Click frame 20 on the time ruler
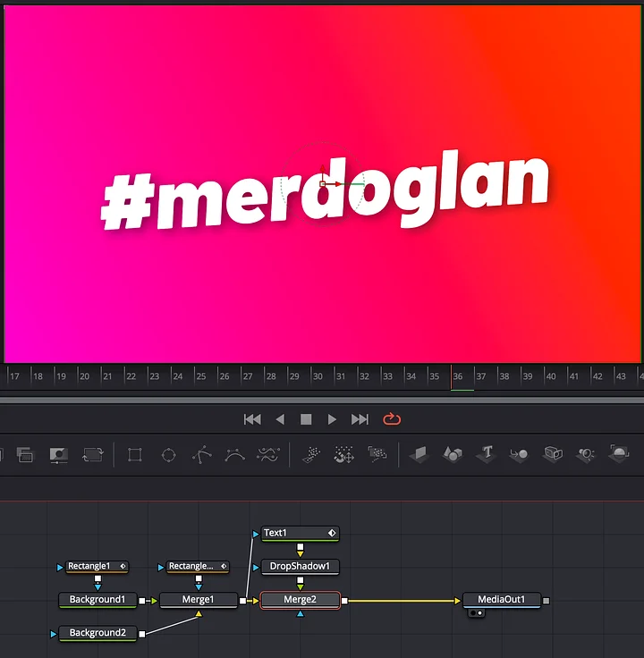644x658 pixels. [x=84, y=376]
